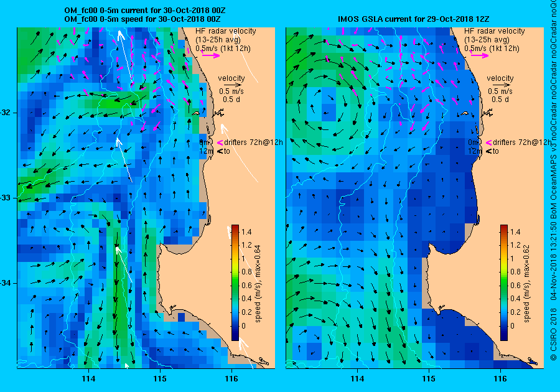
Task: Click longitude label 116 under left map
Action: pyautogui.click(x=231, y=379)
